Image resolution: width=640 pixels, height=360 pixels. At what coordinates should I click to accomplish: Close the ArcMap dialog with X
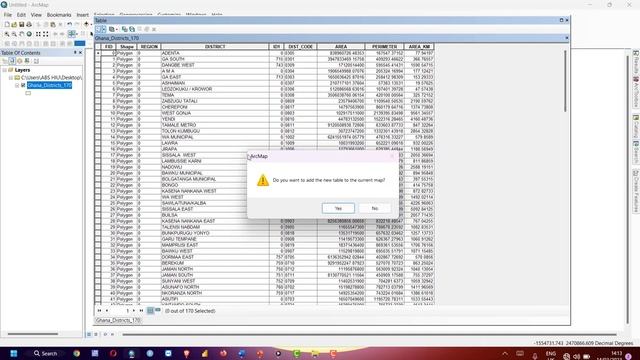pos(392,156)
